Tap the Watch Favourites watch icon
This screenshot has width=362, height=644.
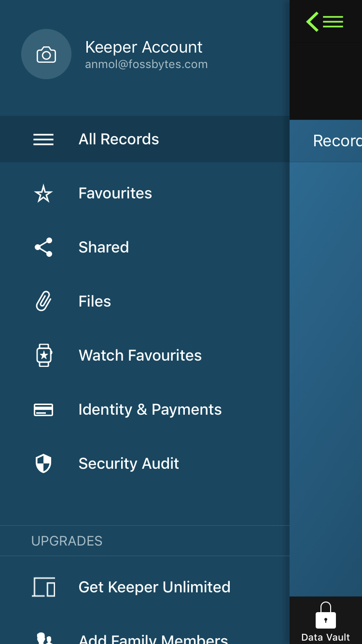[43, 355]
